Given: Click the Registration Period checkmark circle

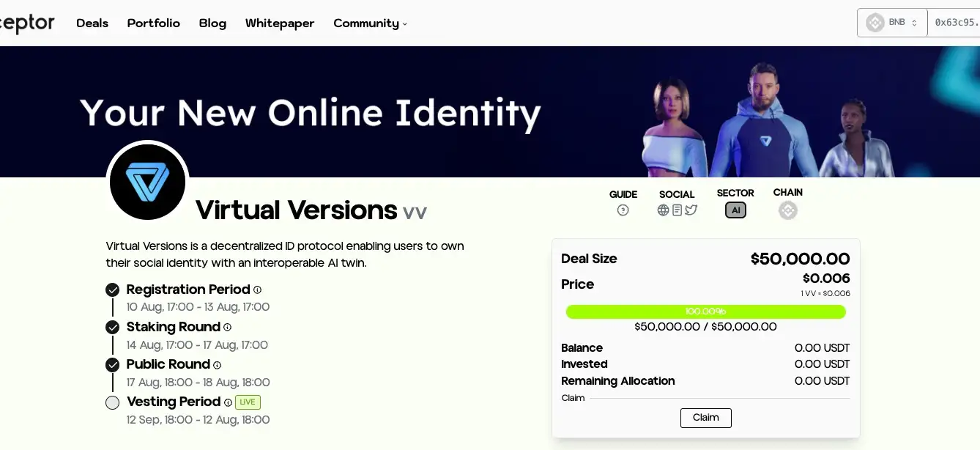Looking at the screenshot, I should coord(112,290).
